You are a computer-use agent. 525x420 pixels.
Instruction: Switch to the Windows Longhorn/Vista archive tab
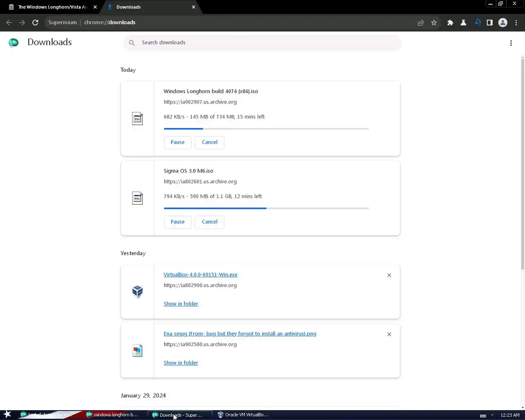point(52,7)
